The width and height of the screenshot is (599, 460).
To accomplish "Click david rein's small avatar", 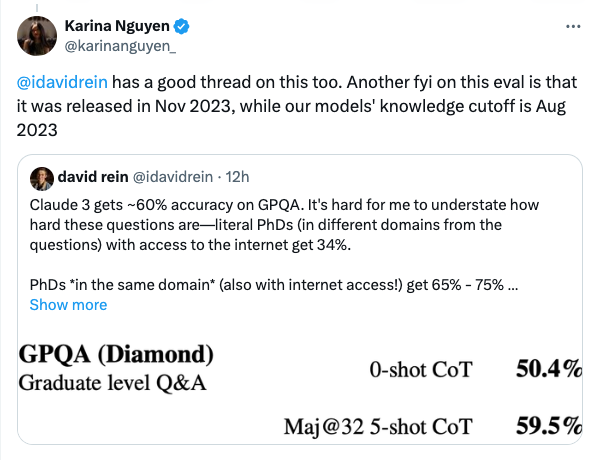I will 42,178.
